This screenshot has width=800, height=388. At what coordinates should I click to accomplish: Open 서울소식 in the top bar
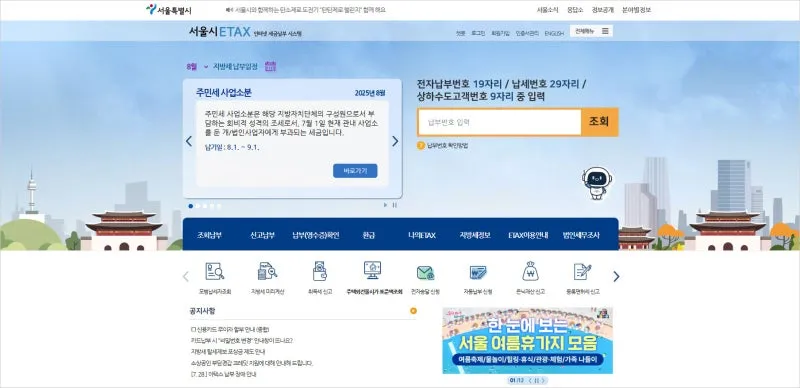point(547,10)
